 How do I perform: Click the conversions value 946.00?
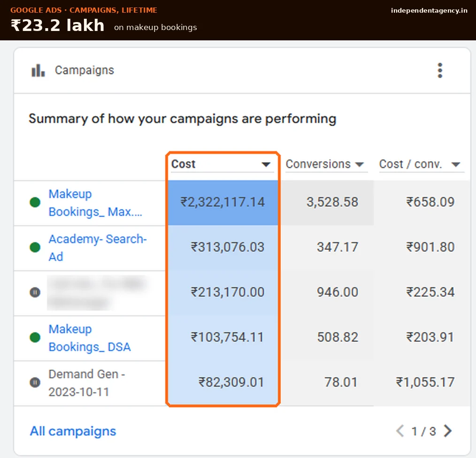pyautogui.click(x=338, y=292)
